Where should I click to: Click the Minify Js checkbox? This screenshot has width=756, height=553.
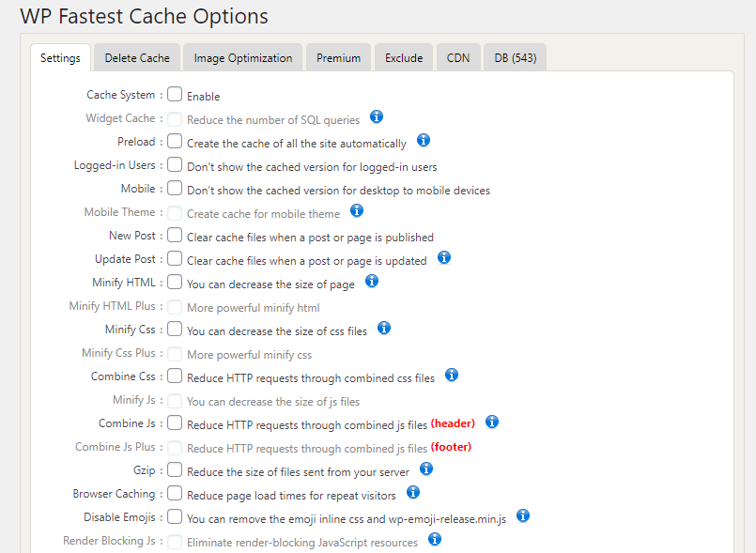pos(175,401)
